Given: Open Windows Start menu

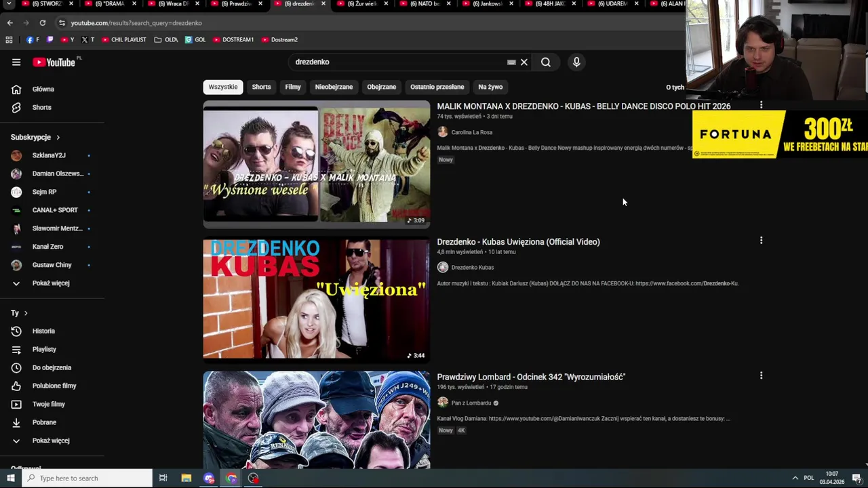Looking at the screenshot, I should (x=10, y=479).
